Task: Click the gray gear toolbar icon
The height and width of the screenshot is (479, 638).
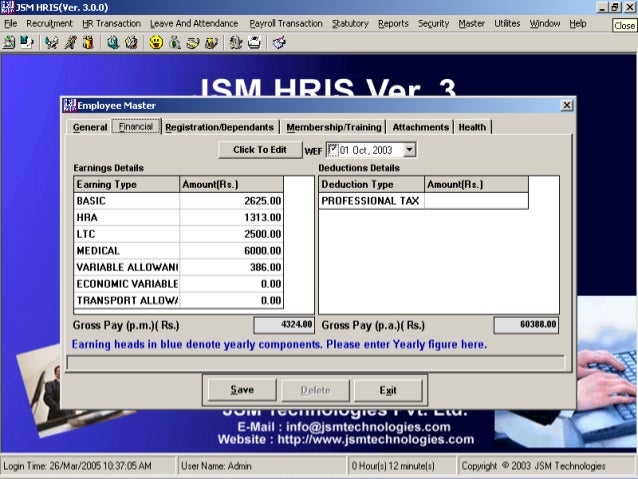Action: 236,42
